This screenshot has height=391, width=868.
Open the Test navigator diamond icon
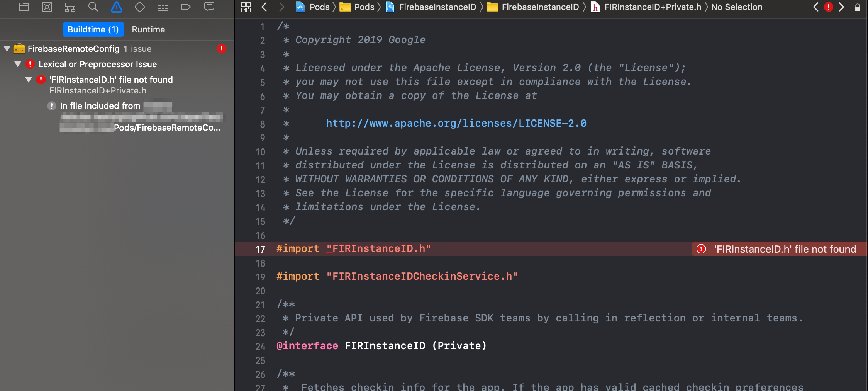139,7
